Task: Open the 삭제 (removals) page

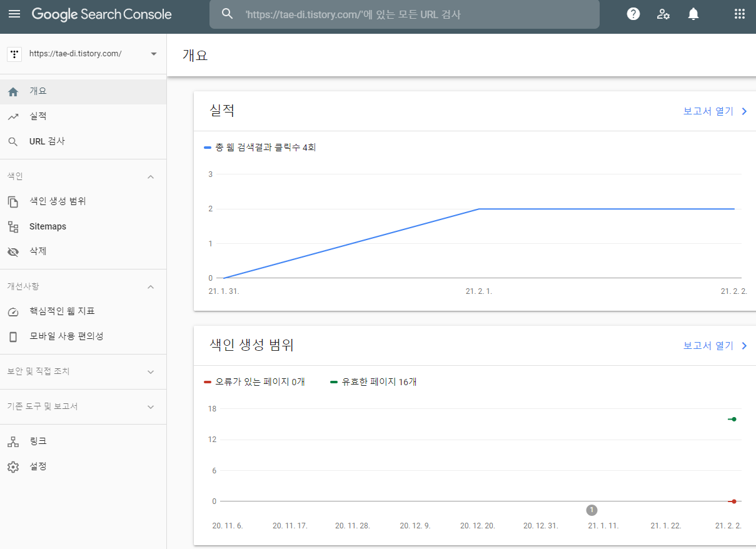Action: pyautogui.click(x=38, y=251)
